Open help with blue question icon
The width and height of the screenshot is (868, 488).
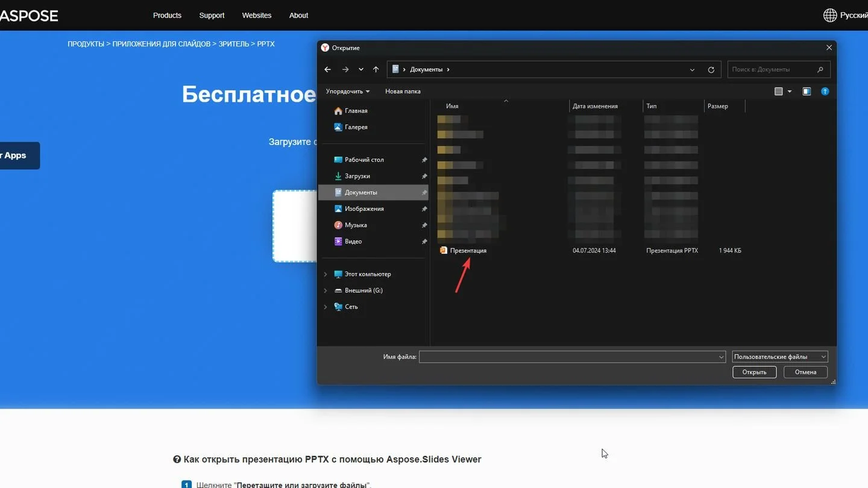pyautogui.click(x=825, y=92)
